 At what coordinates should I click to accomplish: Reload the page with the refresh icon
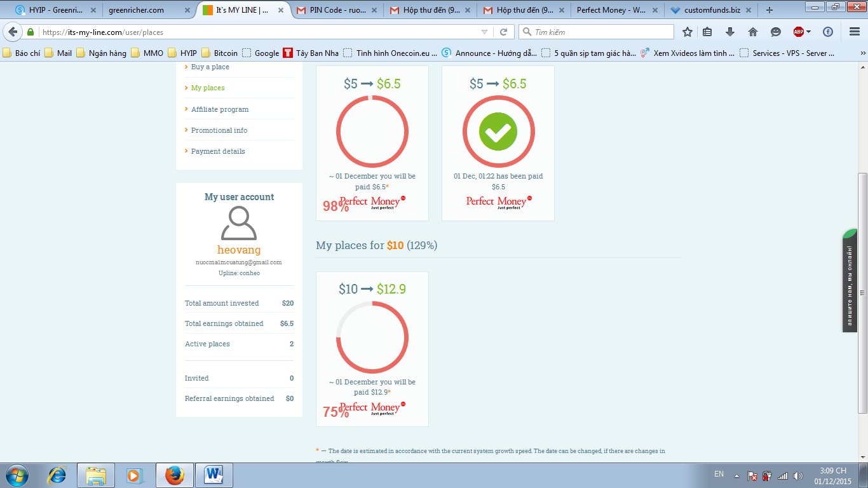[504, 32]
